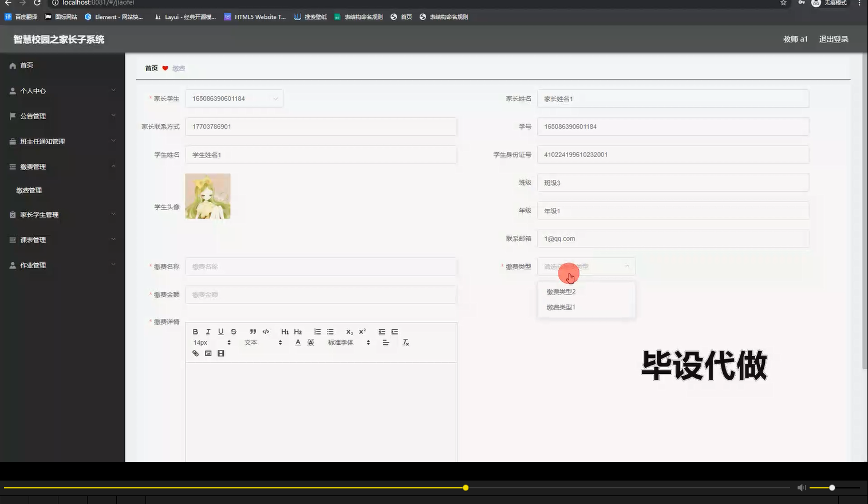868x504 pixels.
Task: Toggle subscript formatting
Action: tap(349, 331)
